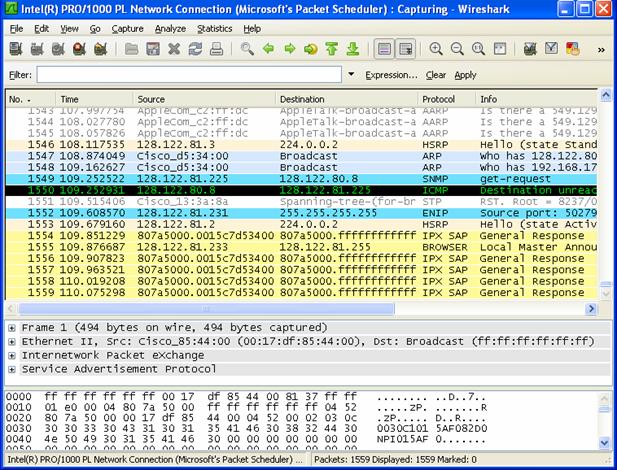The height and width of the screenshot is (470, 617).
Task: Open the capture file folder icon
Action: coord(130,48)
